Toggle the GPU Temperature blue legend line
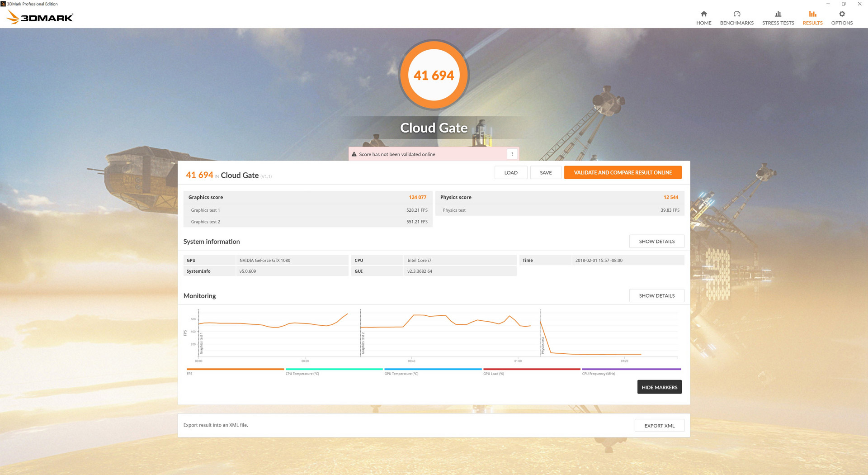 (x=433, y=369)
